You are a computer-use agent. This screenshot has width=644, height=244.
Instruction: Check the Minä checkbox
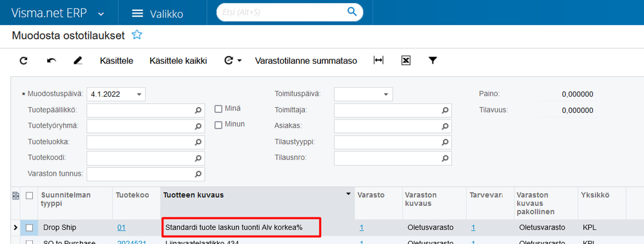point(219,109)
